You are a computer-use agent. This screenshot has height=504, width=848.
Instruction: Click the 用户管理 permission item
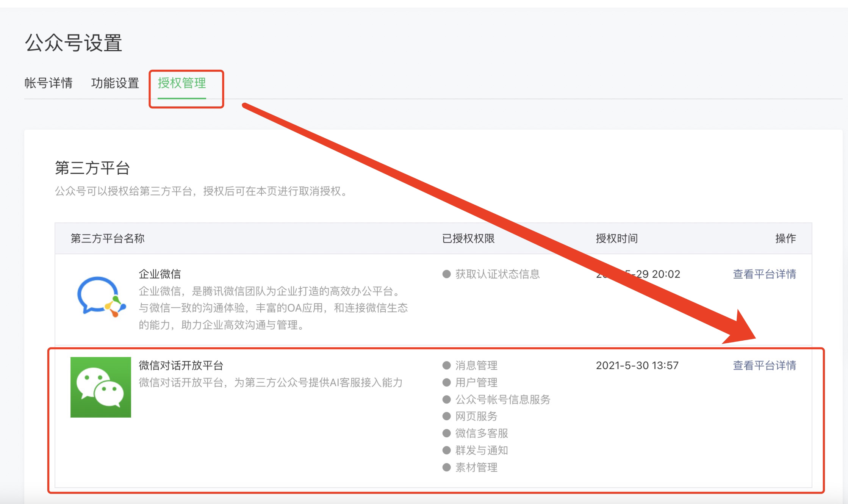(x=476, y=382)
